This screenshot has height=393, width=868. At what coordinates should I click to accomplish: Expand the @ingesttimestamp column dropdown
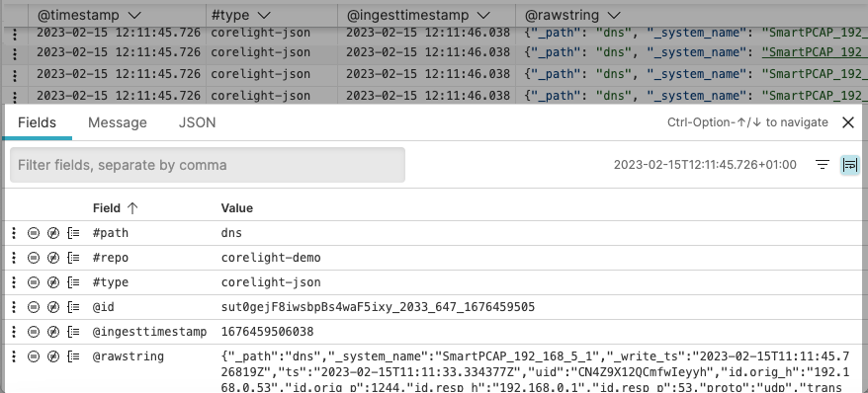(x=483, y=16)
